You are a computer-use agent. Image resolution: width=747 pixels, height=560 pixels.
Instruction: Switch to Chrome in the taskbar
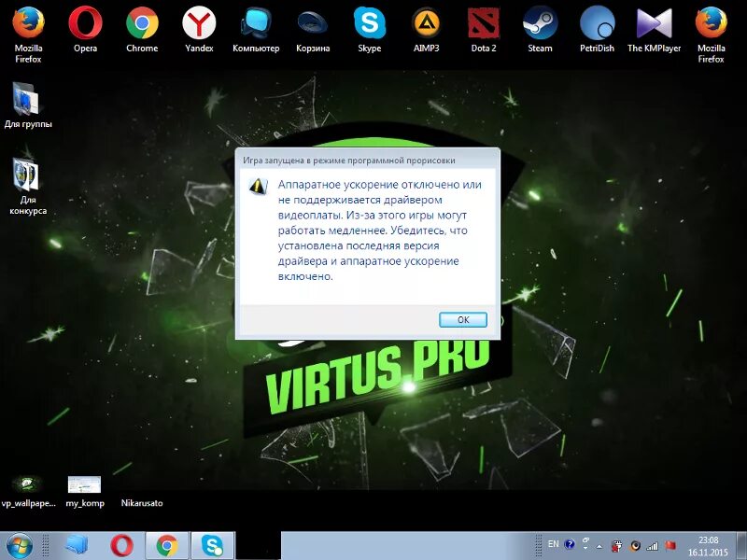[x=167, y=546]
